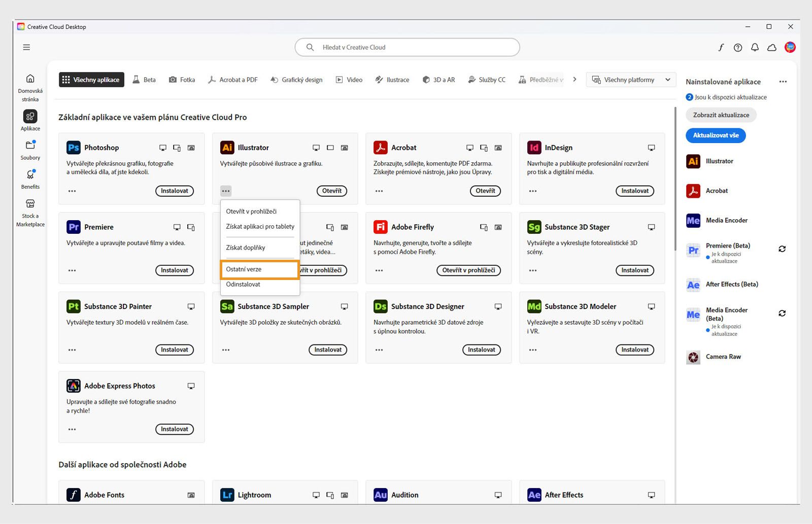This screenshot has width=812, height=524.
Task: Click the Adobe Express Photos icon
Action: pos(74,386)
